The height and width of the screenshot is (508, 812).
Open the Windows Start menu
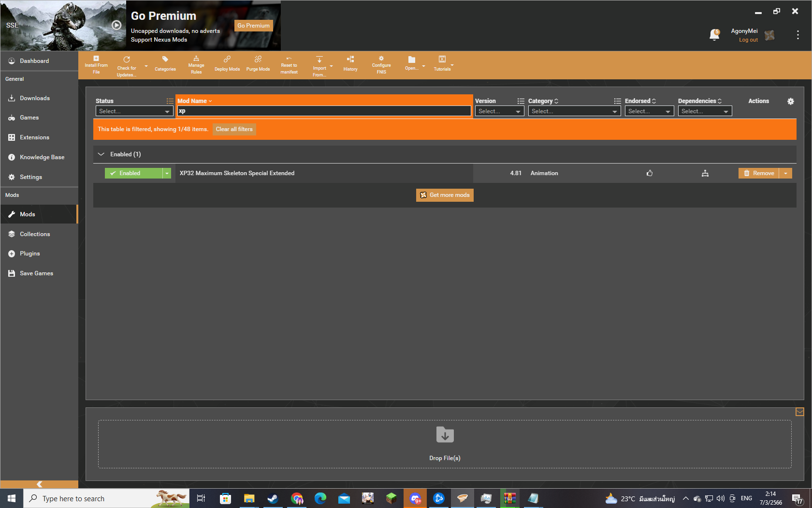(x=12, y=498)
